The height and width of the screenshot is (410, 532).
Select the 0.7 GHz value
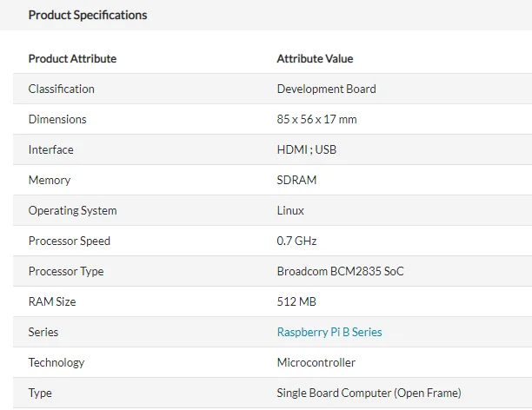click(x=298, y=241)
